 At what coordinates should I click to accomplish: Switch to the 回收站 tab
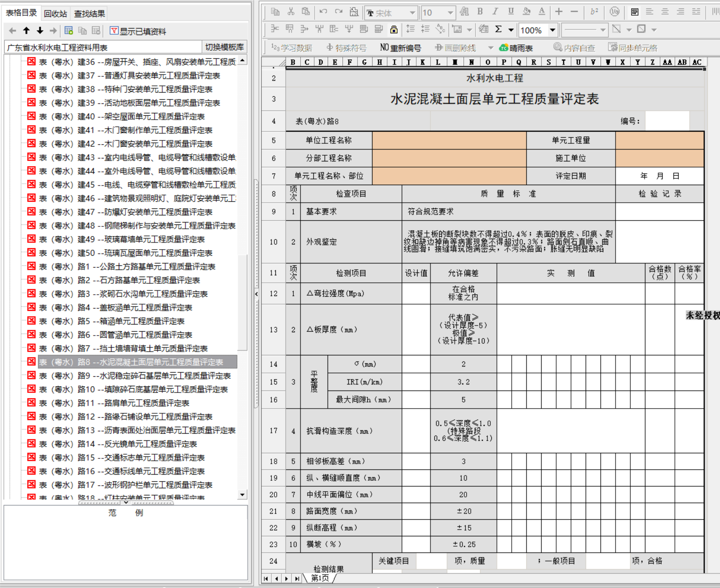(x=56, y=14)
